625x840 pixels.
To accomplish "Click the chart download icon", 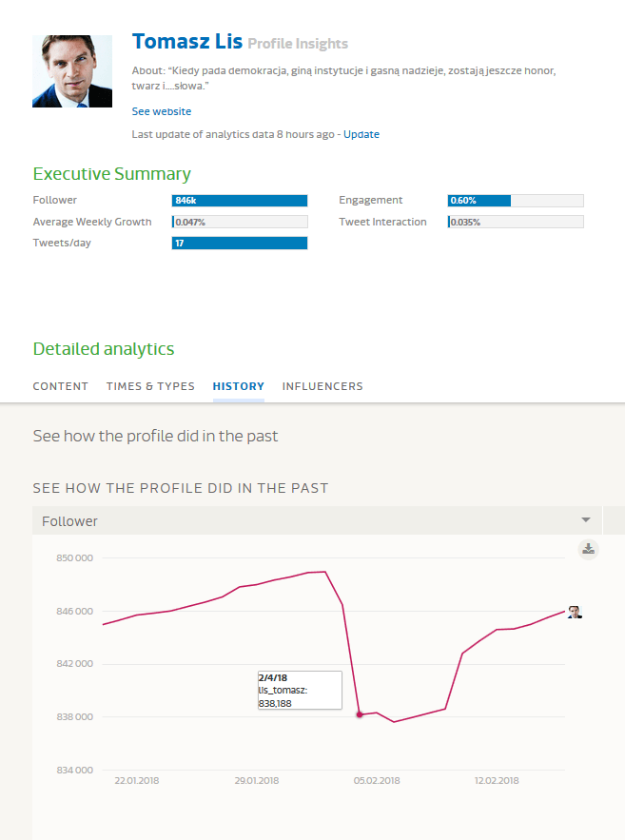I will (x=589, y=549).
